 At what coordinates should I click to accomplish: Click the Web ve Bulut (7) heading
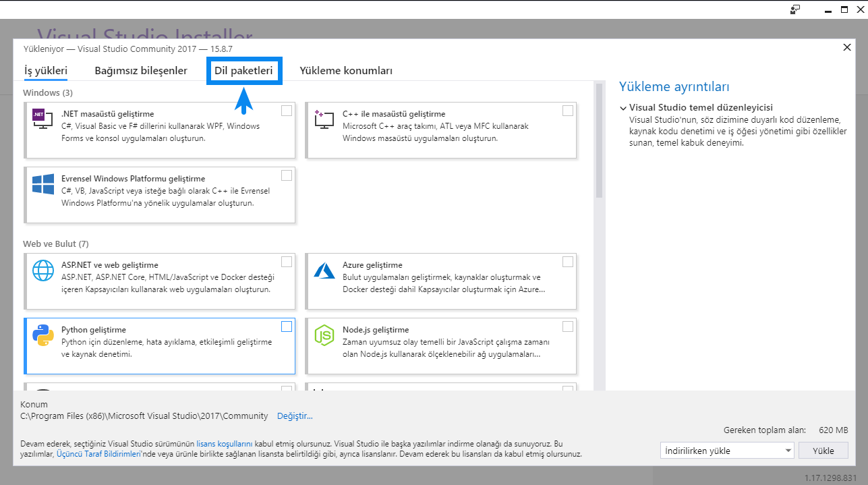56,244
